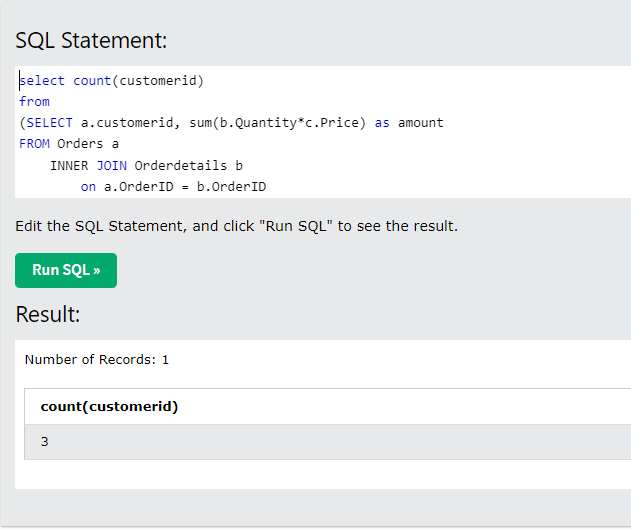Click the 'on' keyword in join condition
Image resolution: width=631 pixels, height=531 pixels.
[x=88, y=187]
